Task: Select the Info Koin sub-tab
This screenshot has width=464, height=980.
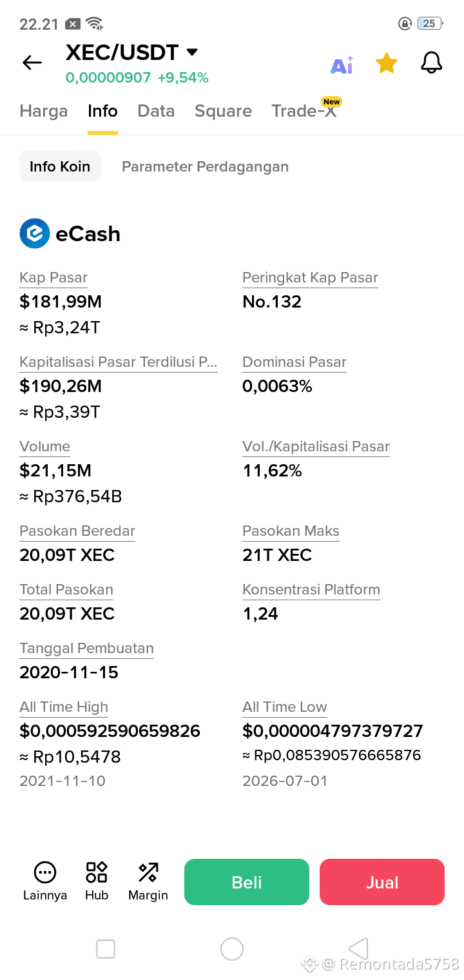Action: tap(60, 166)
